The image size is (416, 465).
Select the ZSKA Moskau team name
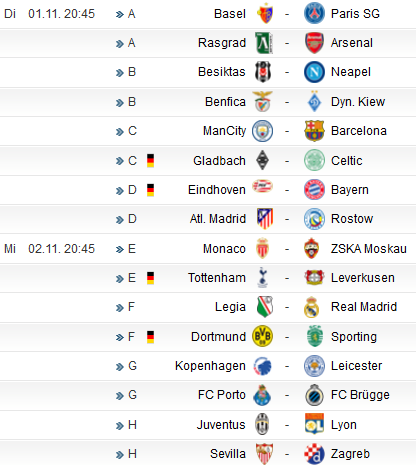(369, 249)
